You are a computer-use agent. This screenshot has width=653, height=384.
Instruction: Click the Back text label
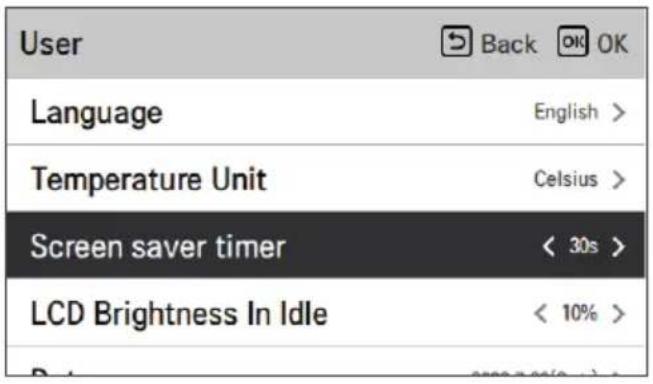[x=508, y=44]
